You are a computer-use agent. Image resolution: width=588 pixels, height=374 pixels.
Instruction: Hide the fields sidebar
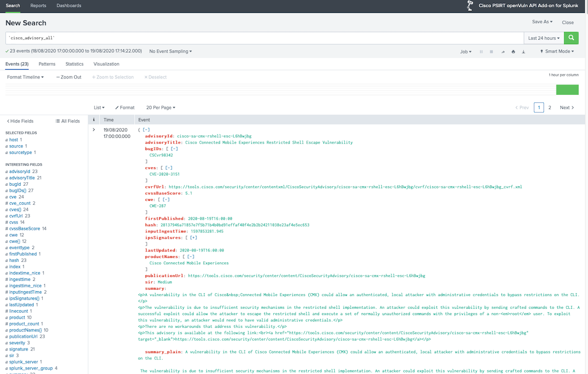pyautogui.click(x=20, y=121)
